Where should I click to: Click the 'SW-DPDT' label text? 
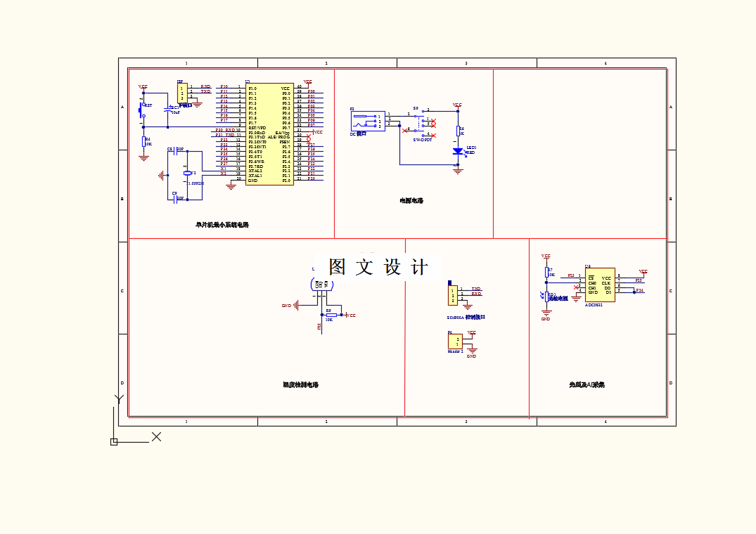pyautogui.click(x=423, y=140)
